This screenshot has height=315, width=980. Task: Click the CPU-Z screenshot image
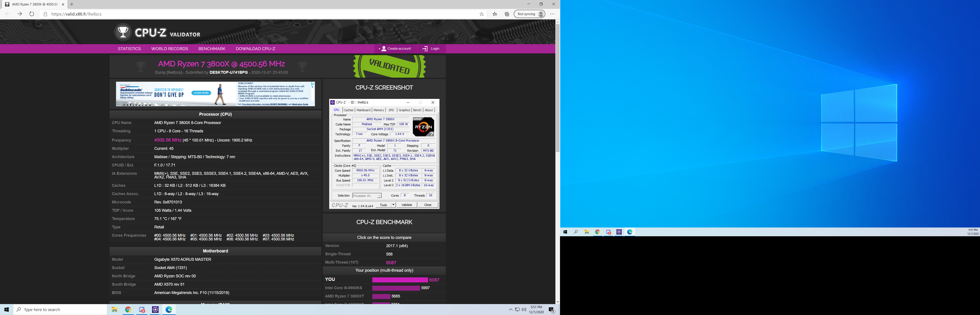(384, 154)
